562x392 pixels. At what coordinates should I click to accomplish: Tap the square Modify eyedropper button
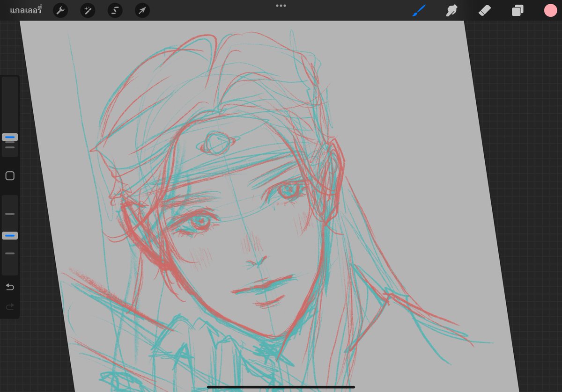(x=10, y=176)
